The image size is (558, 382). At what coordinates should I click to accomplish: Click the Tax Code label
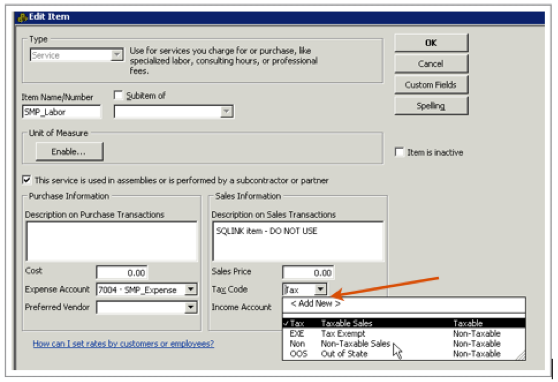[230, 289]
